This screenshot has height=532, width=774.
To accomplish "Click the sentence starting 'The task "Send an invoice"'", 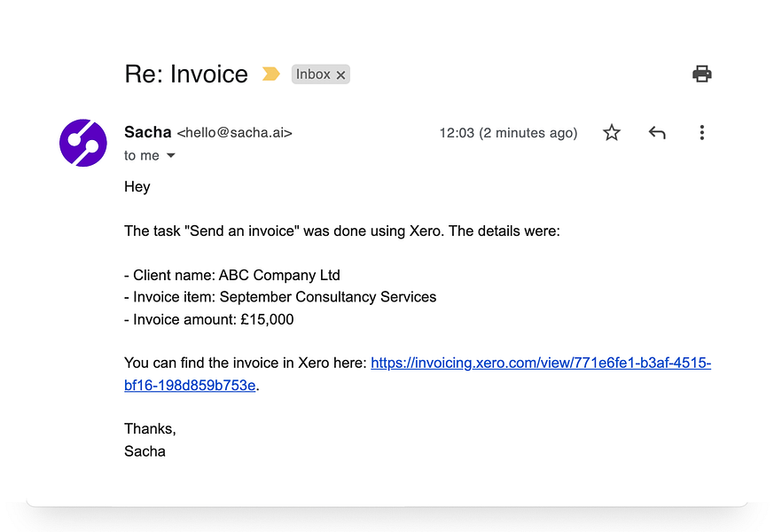I will [x=342, y=231].
